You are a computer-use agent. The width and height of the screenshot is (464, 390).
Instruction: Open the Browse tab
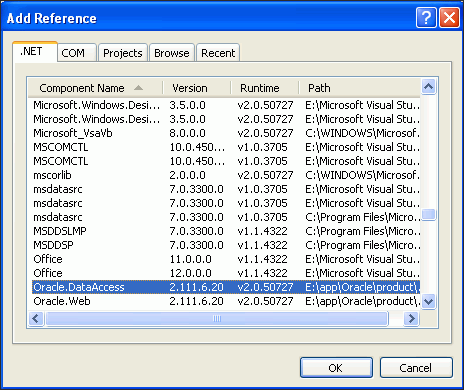point(172,53)
